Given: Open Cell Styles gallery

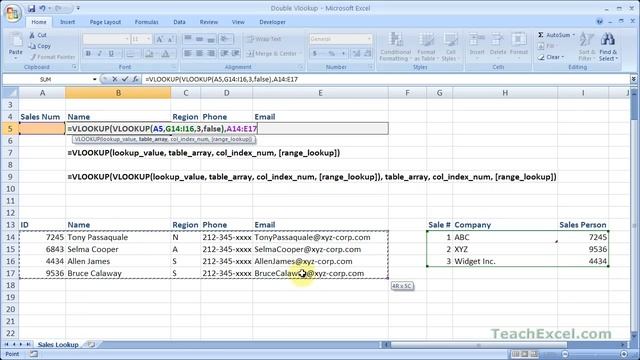Looking at the screenshot, I should pyautogui.click(x=450, y=47).
